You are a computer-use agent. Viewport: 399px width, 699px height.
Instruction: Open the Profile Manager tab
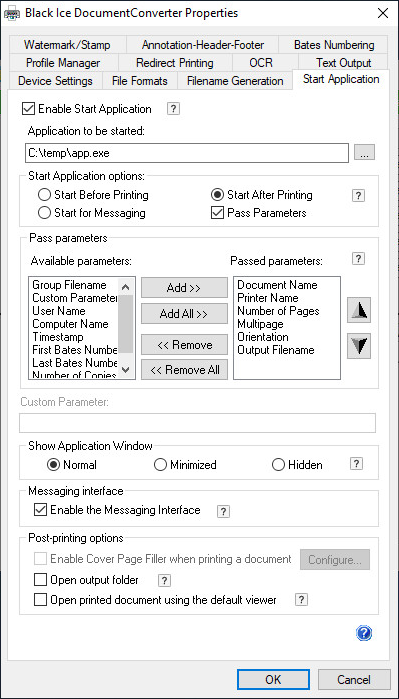pos(63,63)
